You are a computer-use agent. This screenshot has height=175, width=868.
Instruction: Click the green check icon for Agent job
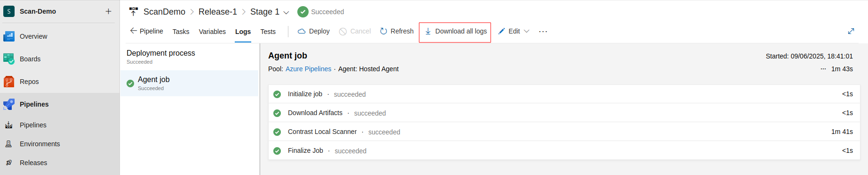coord(130,83)
